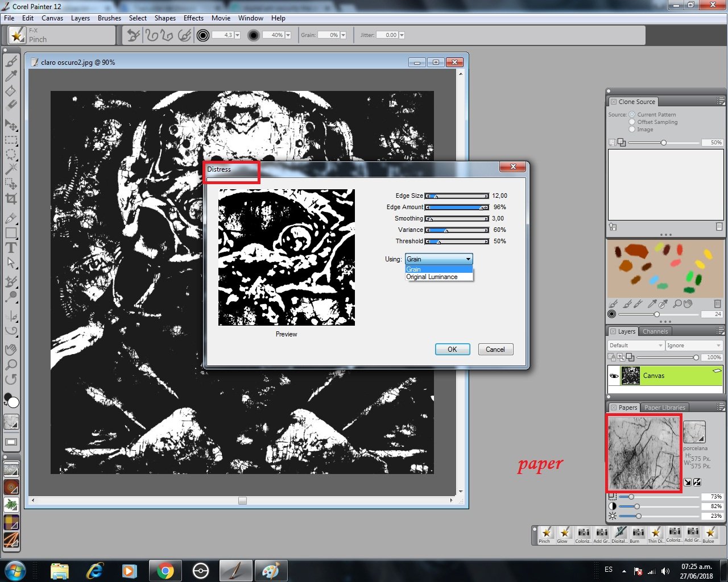Screen dimensions: 728x582
Task: Open the Canvas menu
Action: (52, 18)
